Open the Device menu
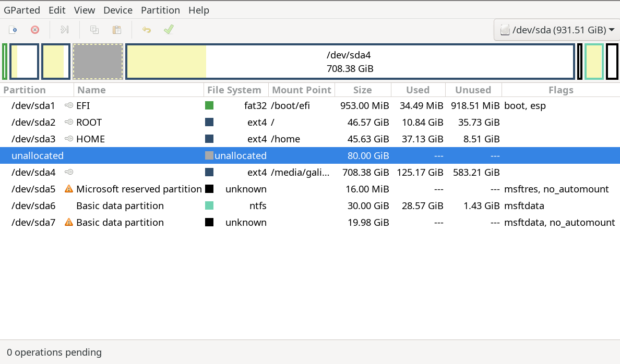This screenshot has height=364, width=620. 117,9
